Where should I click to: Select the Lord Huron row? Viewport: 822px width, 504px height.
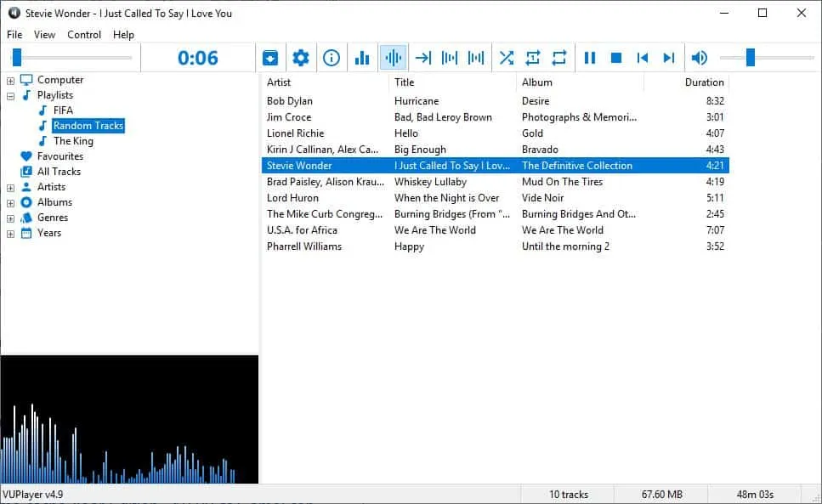click(x=495, y=198)
